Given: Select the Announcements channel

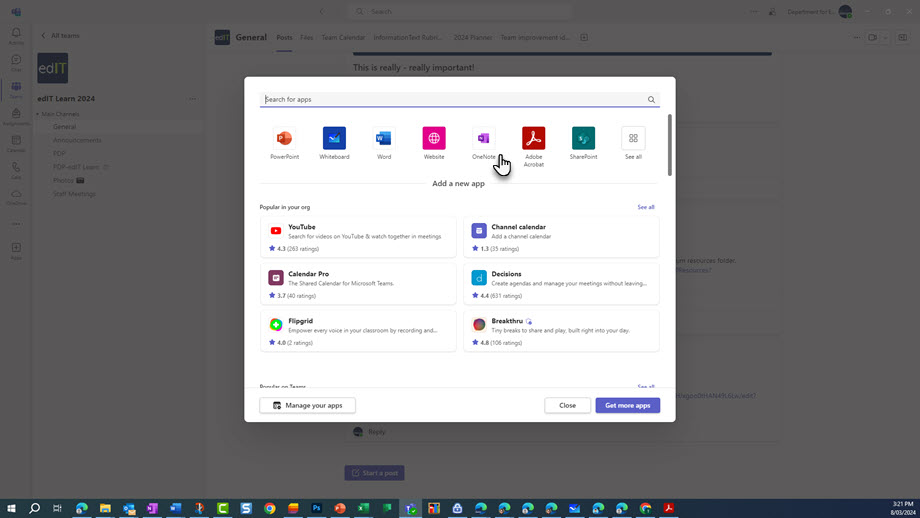Looking at the screenshot, I should pyautogui.click(x=77, y=140).
